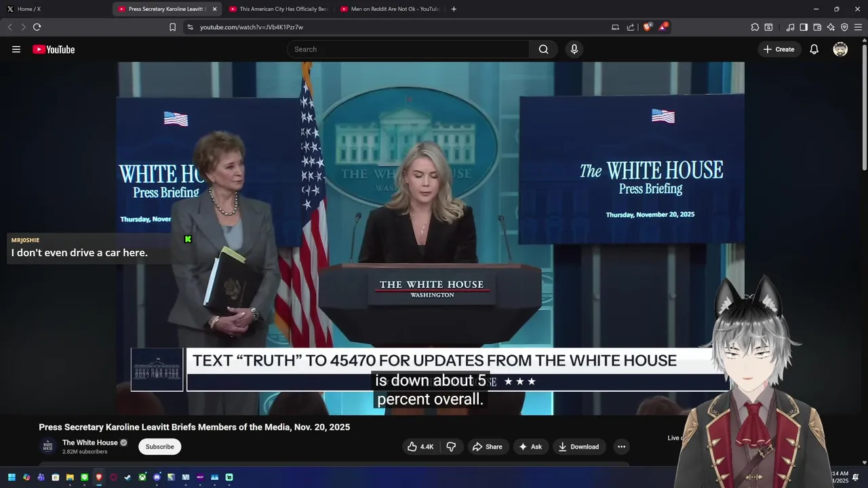
Task: Open The White House channel name
Action: pos(90,443)
